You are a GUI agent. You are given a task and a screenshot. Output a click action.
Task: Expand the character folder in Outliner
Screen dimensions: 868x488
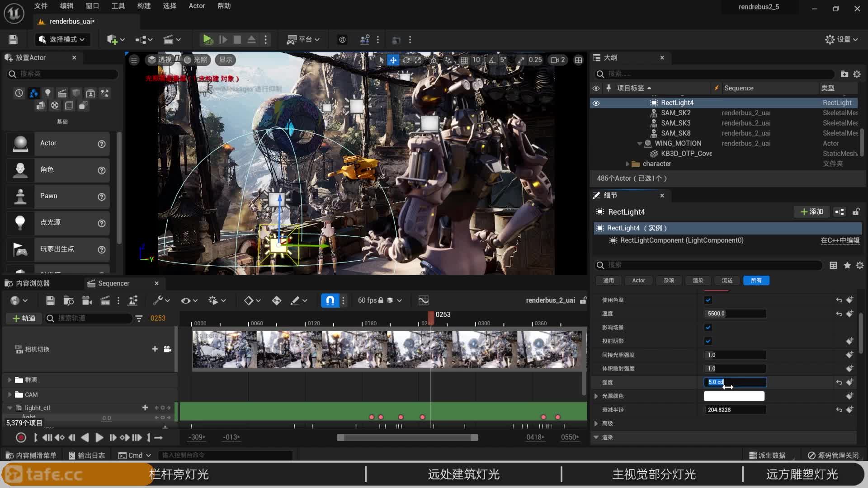[x=627, y=164]
